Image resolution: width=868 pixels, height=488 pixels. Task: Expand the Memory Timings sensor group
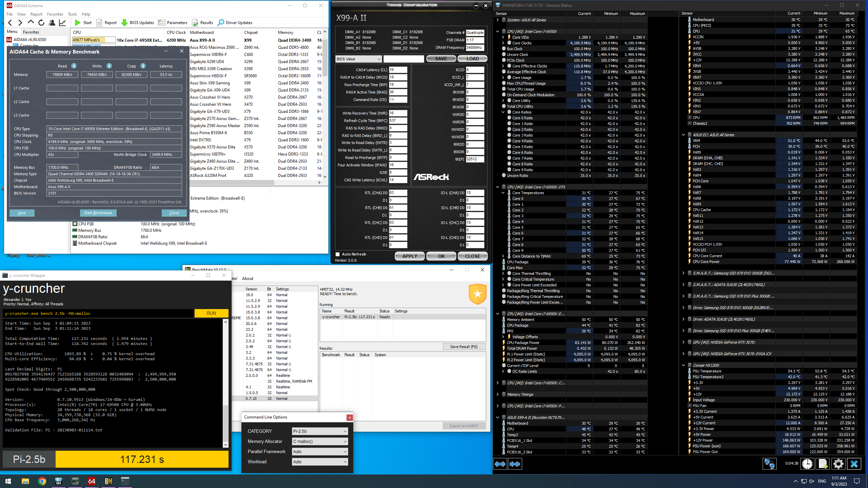(x=497, y=394)
